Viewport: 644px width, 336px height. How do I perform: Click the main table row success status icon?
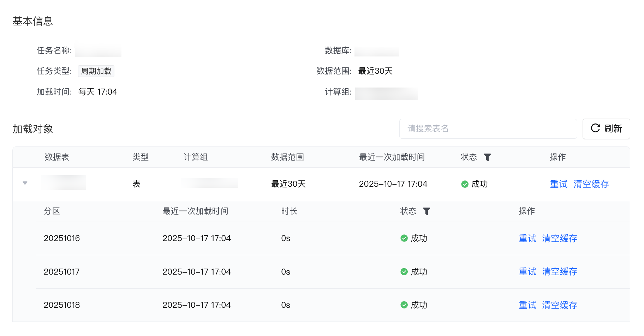465,184
